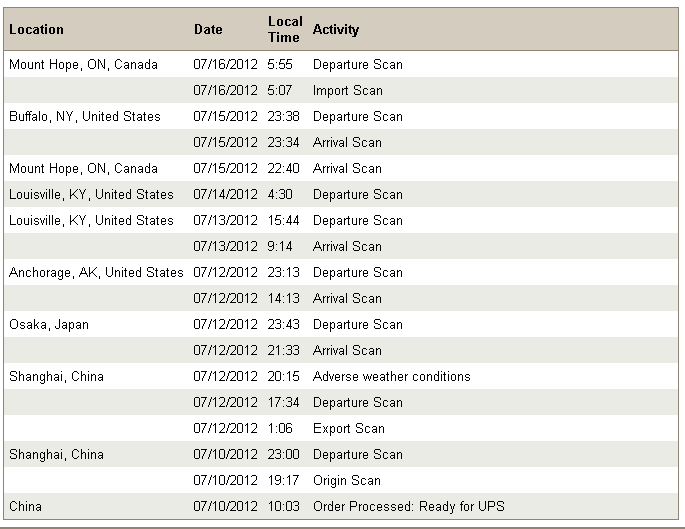
Task: Click the Activity column header
Action: pyautogui.click(x=336, y=29)
